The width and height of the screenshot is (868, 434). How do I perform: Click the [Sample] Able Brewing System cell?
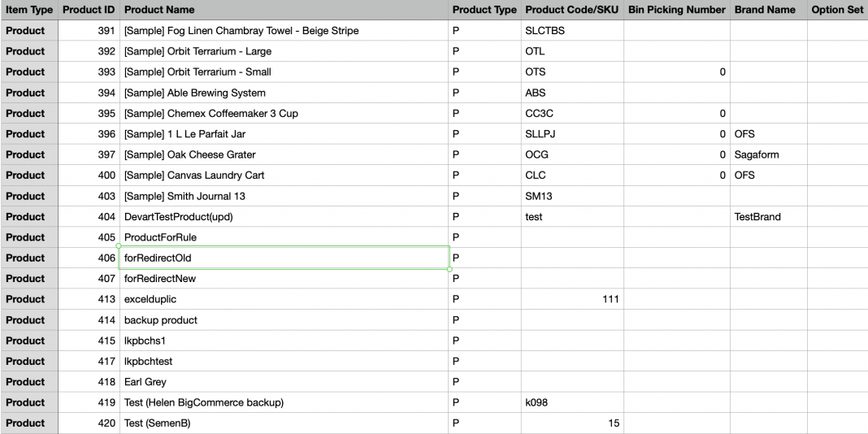click(x=284, y=93)
